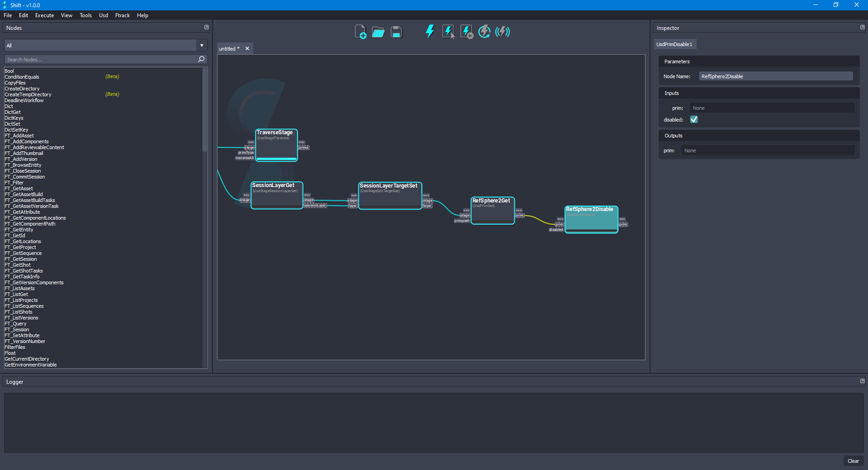
Task: Open the Ftrack menu
Action: [x=122, y=15]
